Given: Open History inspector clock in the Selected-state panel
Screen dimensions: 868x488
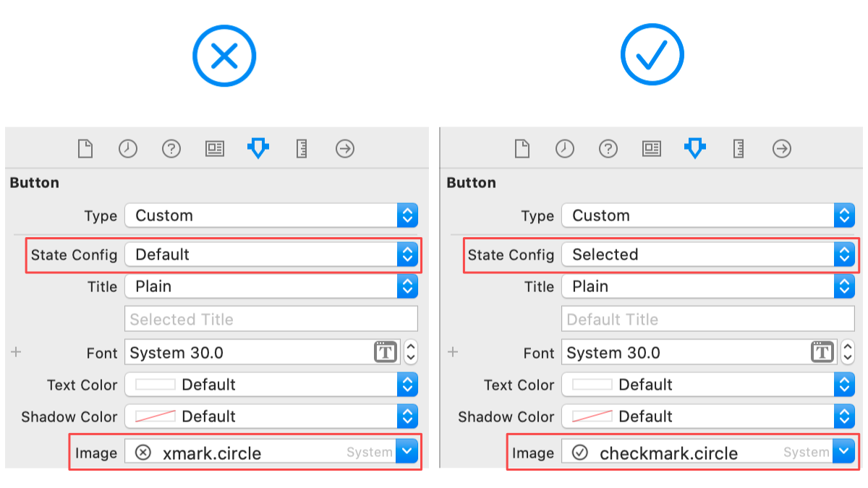Looking at the screenshot, I should [x=564, y=149].
